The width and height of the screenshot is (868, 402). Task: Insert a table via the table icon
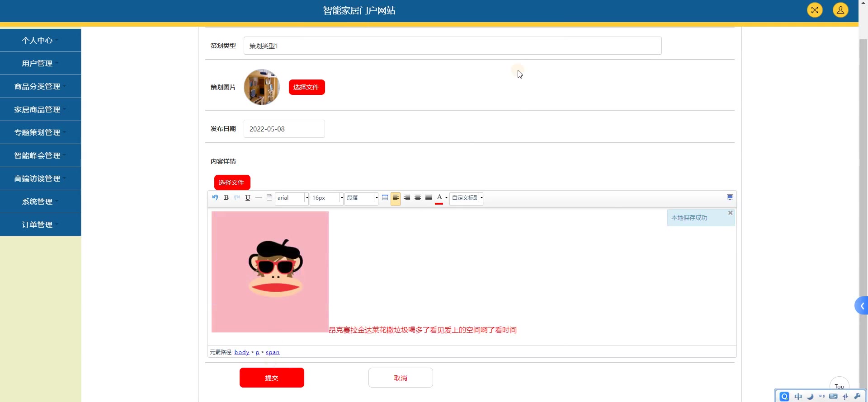[385, 197]
